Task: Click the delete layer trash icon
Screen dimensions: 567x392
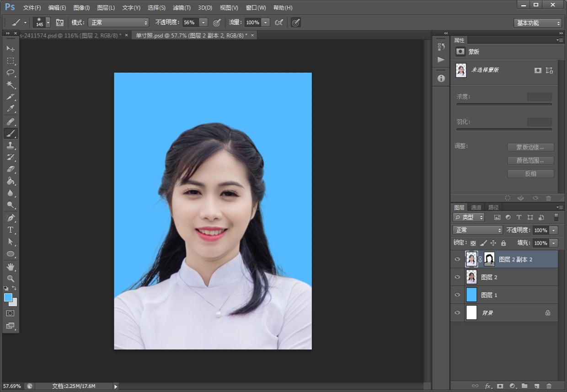Action: coord(549,386)
